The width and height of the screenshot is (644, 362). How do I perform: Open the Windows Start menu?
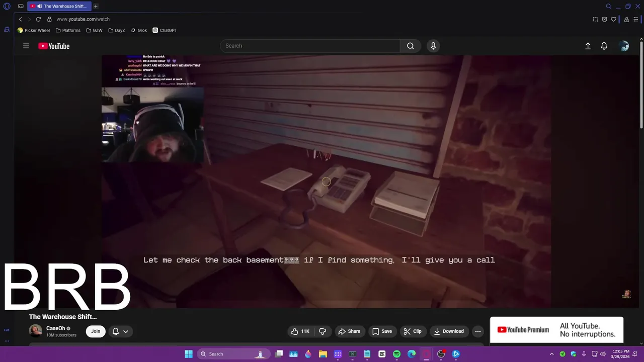tap(189, 354)
